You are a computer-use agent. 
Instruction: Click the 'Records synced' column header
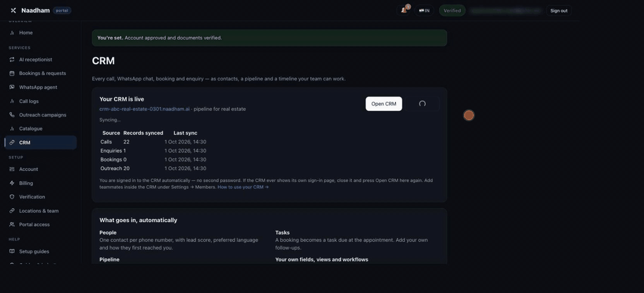click(x=143, y=133)
